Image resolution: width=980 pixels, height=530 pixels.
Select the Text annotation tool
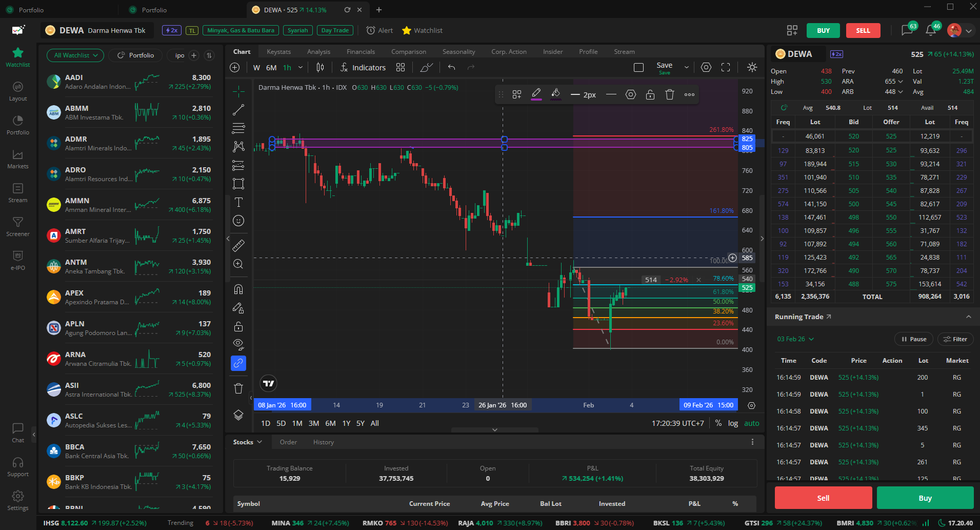click(x=238, y=202)
